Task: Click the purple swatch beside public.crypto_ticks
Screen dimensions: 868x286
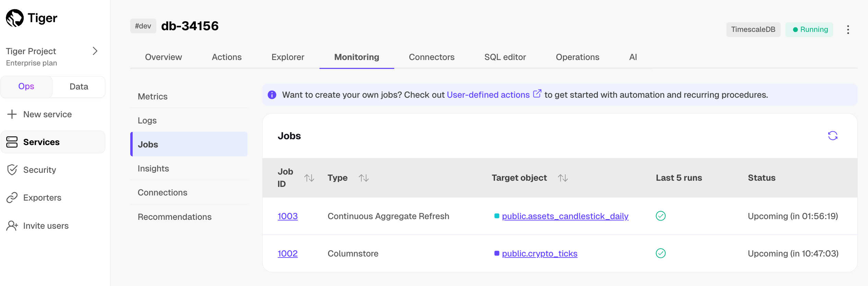Action: [x=496, y=253]
